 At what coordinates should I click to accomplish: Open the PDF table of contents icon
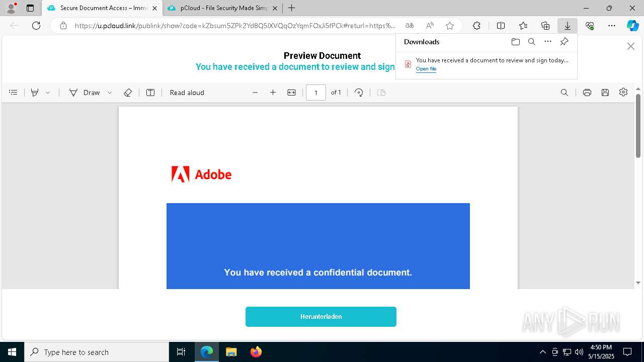tap(14, 93)
